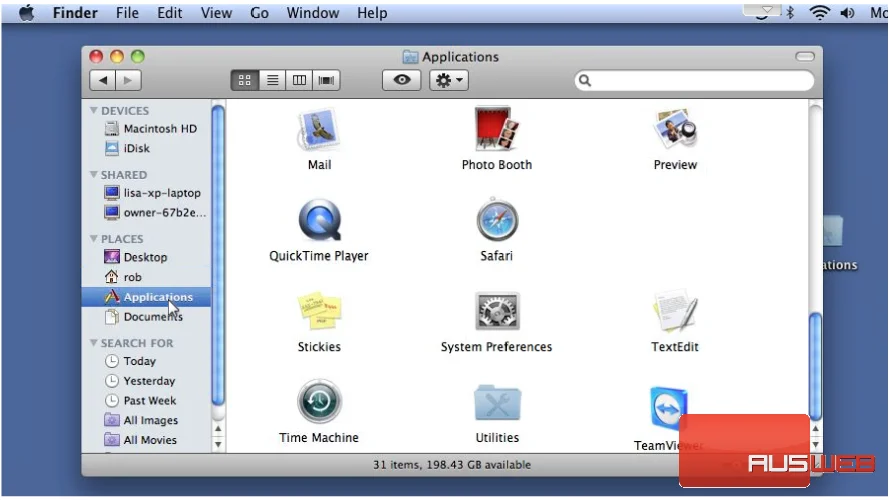Click the Quick Look eye button

tap(402, 80)
